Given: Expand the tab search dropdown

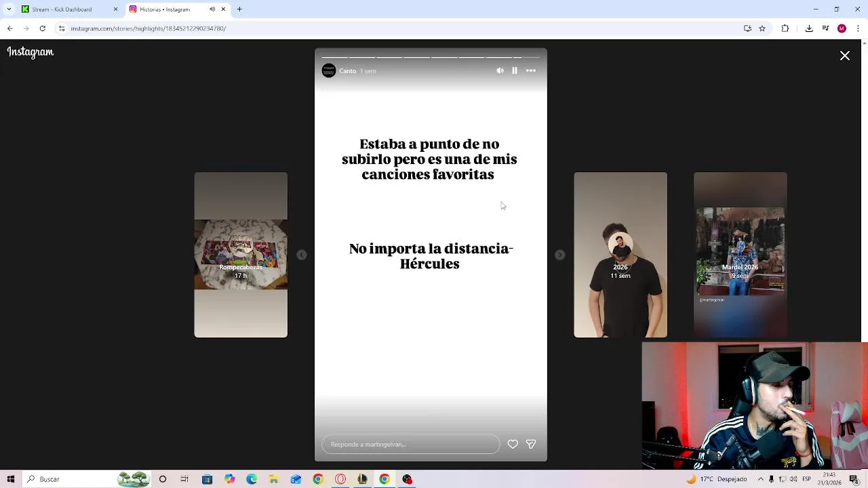Looking at the screenshot, I should [9, 9].
